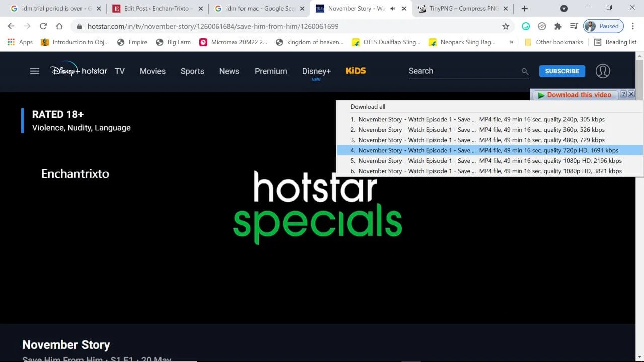Open the News section
644x362 pixels.
229,71
